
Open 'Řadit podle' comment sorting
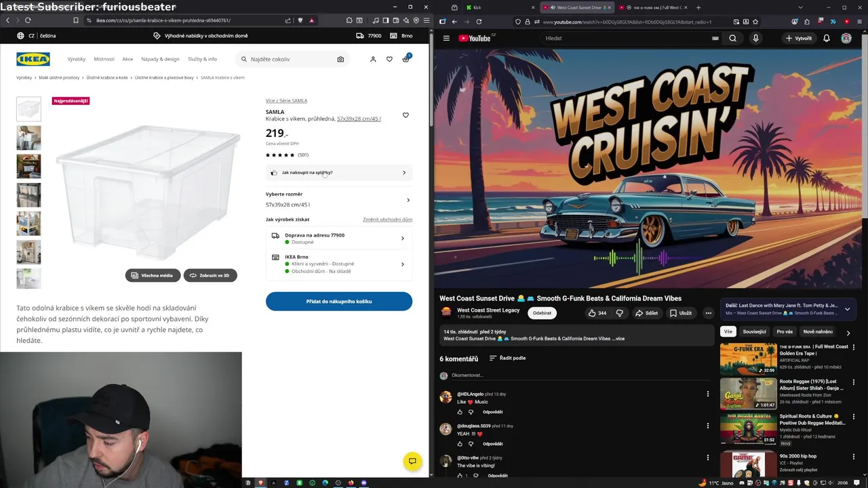click(507, 358)
